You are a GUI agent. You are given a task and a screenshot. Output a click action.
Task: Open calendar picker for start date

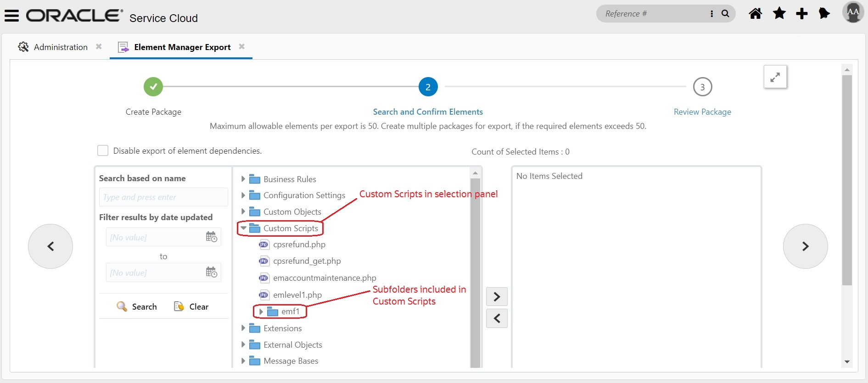click(x=211, y=237)
